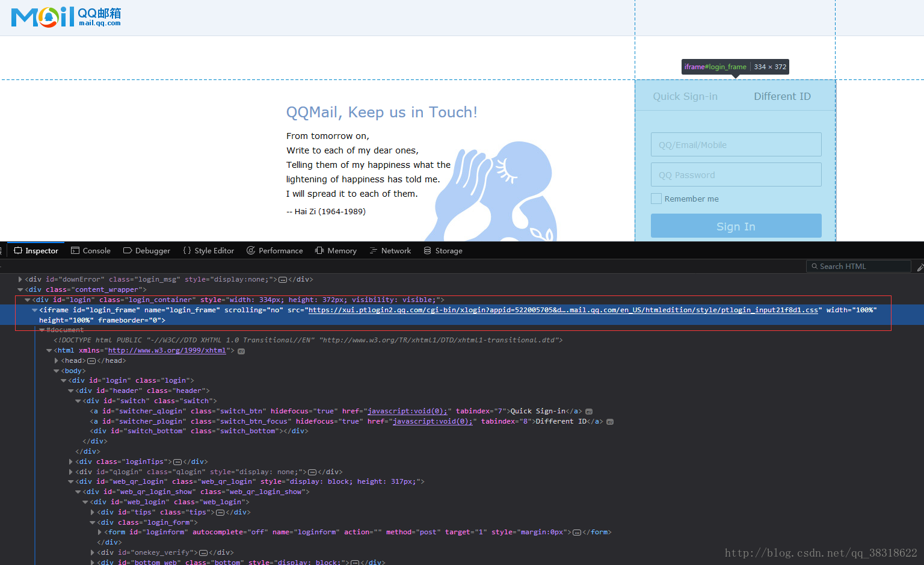Expand the head element node
Image resolution: width=924 pixels, height=565 pixels.
pos(56,360)
